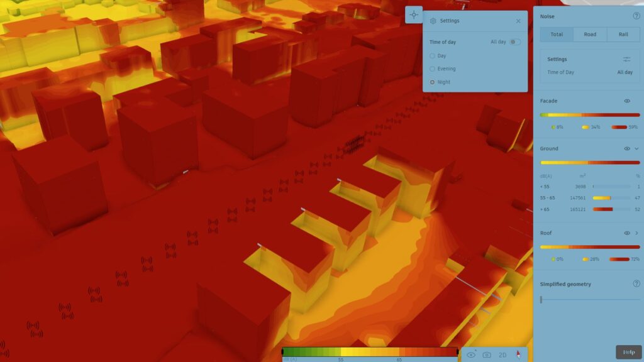Viewport: 644px width, 362px height.
Task: Switch to the Rail noise tab
Action: tap(623, 35)
